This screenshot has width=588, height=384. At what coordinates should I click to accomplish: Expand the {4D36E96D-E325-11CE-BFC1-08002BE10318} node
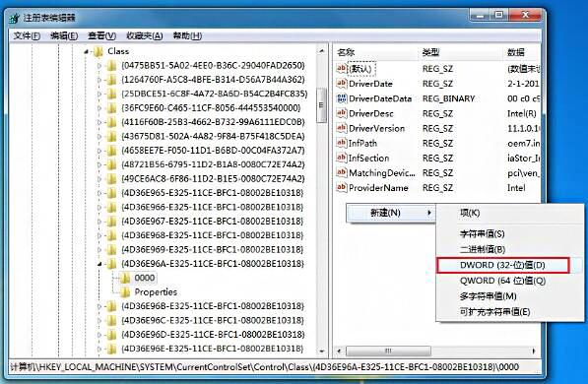pyautogui.click(x=99, y=335)
